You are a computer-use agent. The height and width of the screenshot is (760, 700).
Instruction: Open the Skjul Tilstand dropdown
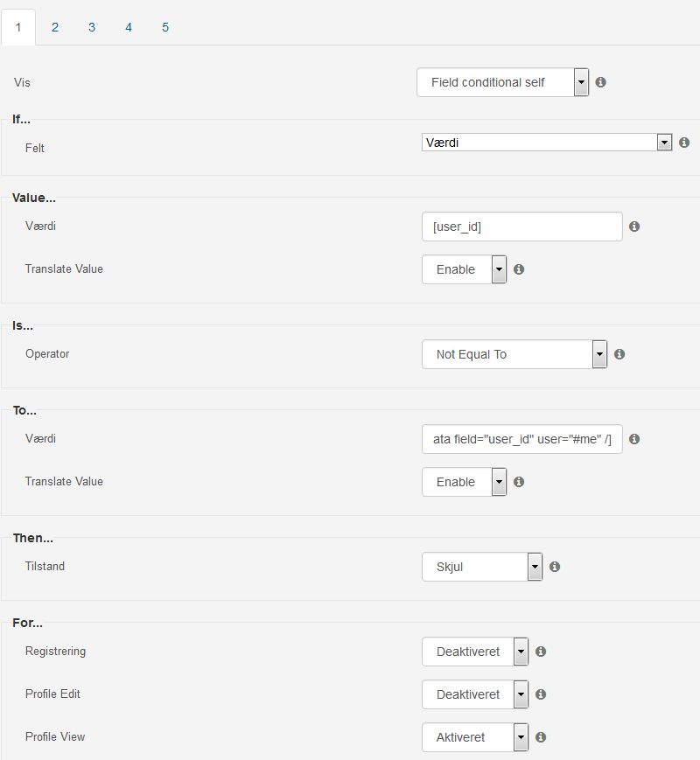click(482, 567)
